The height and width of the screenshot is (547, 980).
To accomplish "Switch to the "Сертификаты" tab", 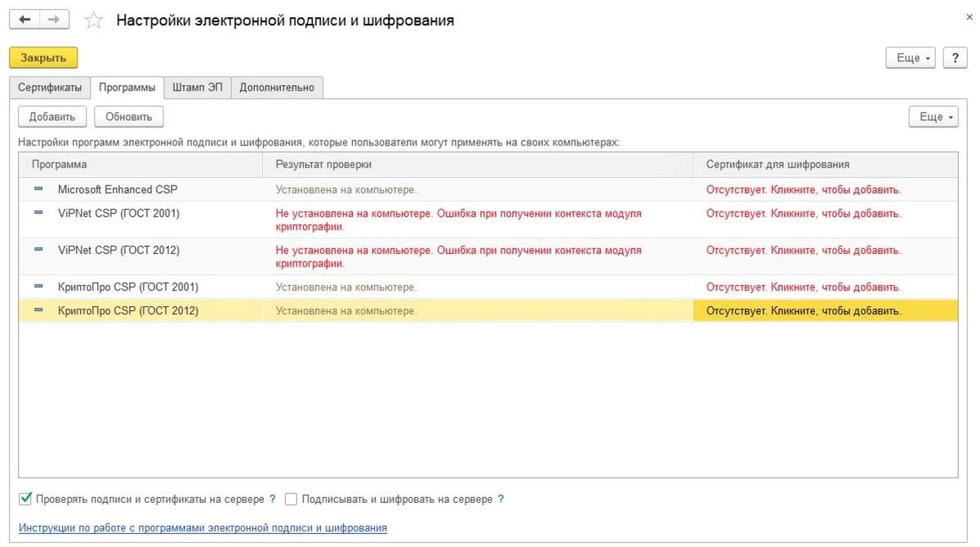I will (x=50, y=87).
